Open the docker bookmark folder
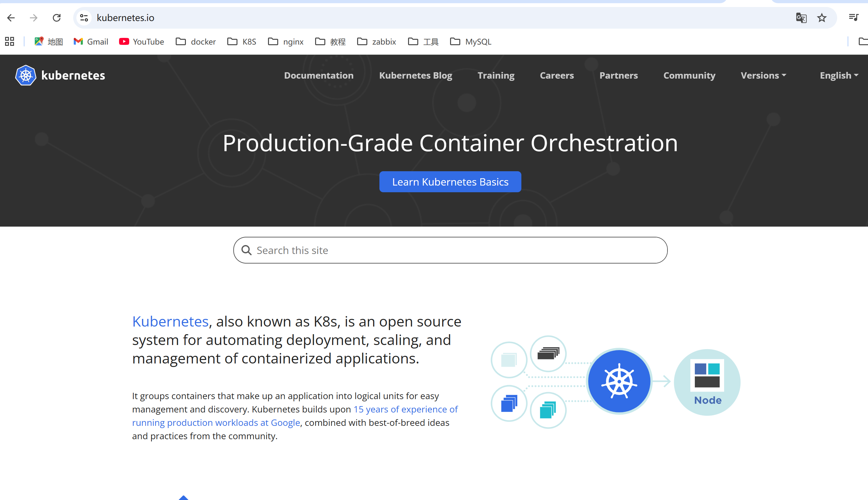This screenshot has width=868, height=500. point(196,42)
